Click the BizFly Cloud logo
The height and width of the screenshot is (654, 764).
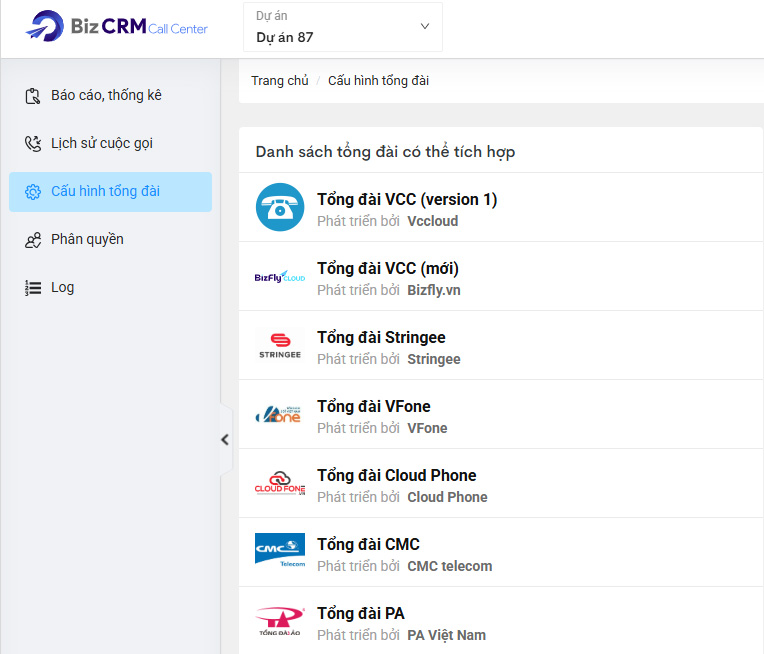coord(279,277)
